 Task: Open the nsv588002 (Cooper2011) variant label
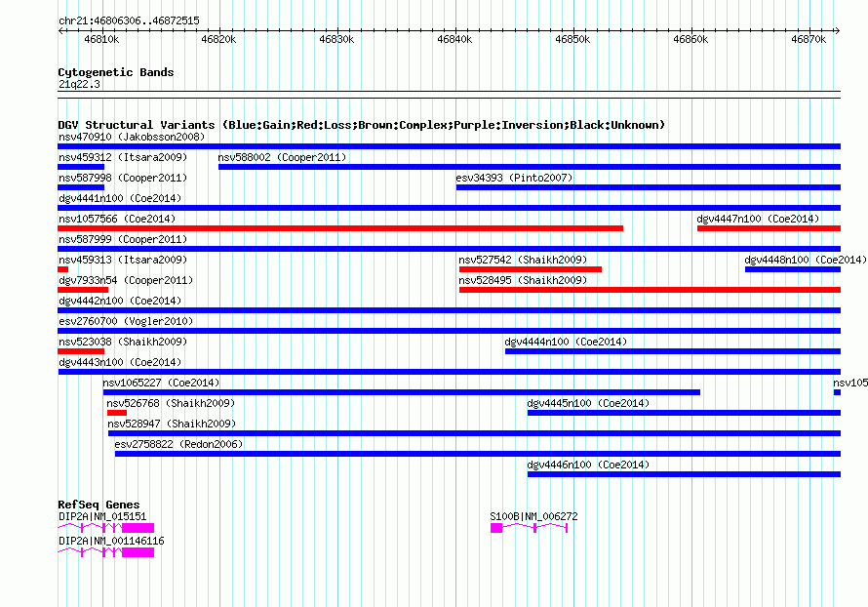tap(282, 157)
